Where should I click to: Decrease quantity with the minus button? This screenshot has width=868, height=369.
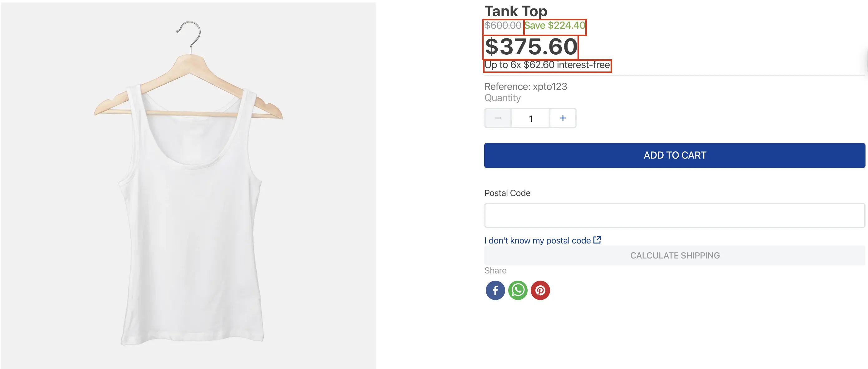[x=498, y=118]
